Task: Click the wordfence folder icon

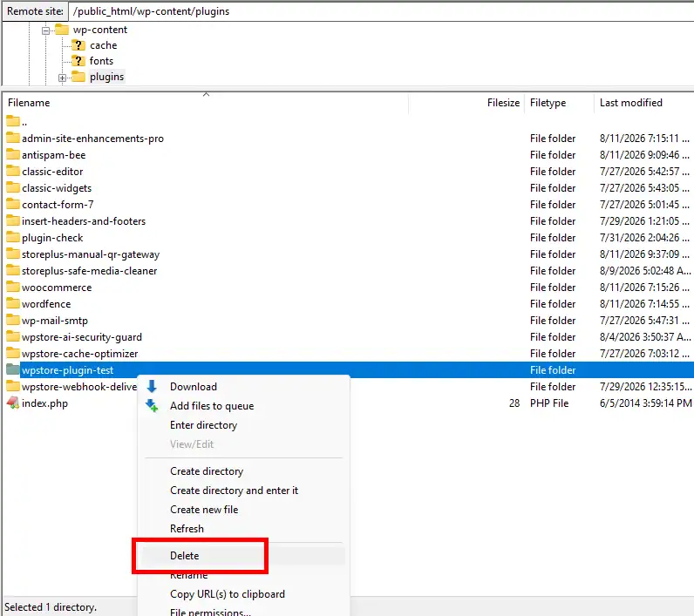Action: [x=13, y=303]
